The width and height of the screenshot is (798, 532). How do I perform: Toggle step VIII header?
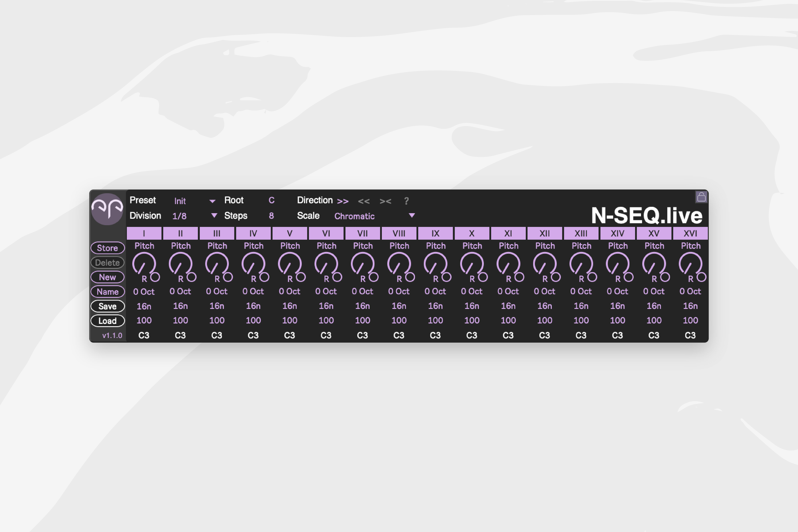(399, 233)
